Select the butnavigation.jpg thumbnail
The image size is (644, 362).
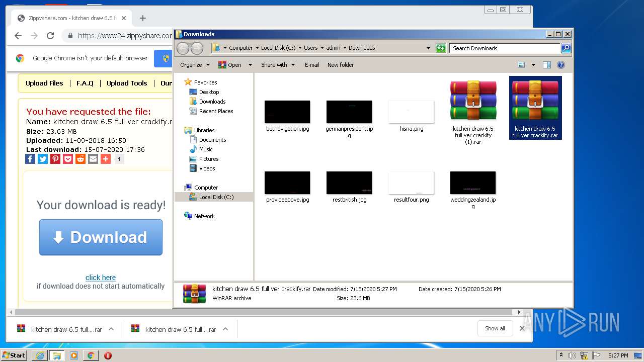click(287, 112)
